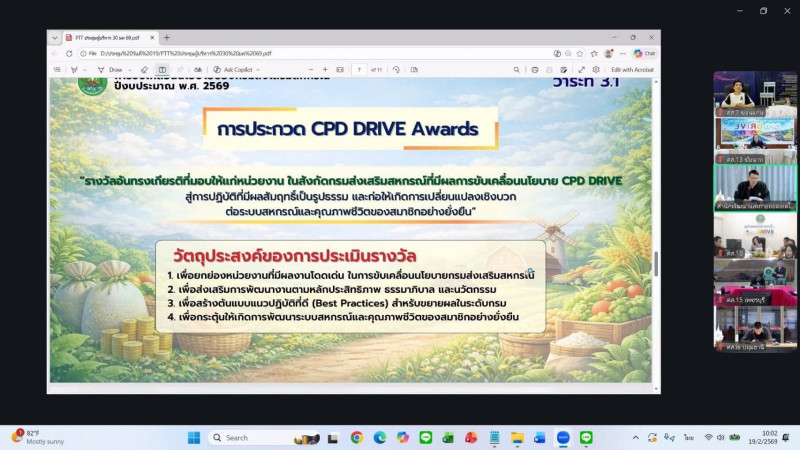Close the PDF tab
The image size is (800, 450).
coord(152,37)
